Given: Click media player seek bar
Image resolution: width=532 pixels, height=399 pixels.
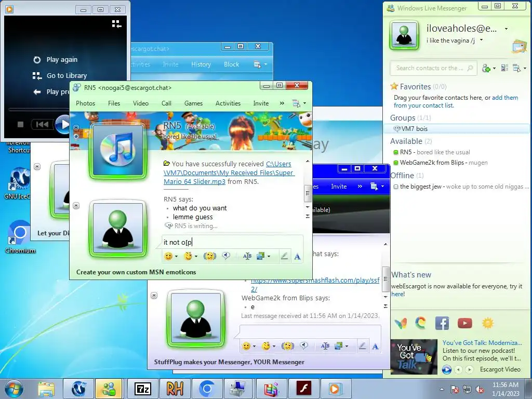Looking at the screenshot, I should 39,110.
